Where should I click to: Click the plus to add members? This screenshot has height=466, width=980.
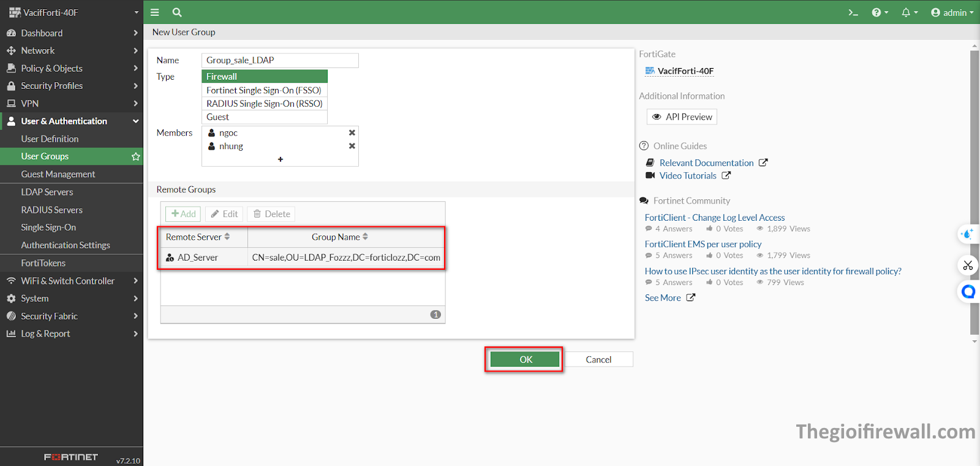tap(280, 159)
